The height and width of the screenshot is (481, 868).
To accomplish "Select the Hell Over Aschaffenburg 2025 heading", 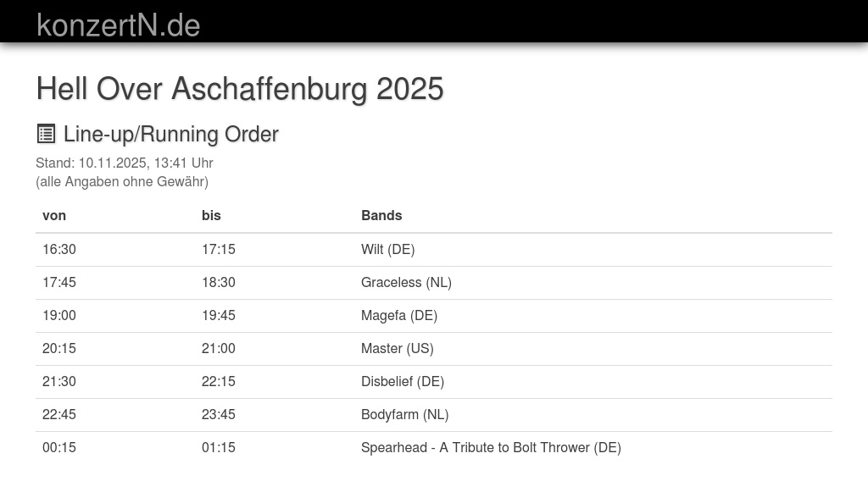I will point(240,89).
